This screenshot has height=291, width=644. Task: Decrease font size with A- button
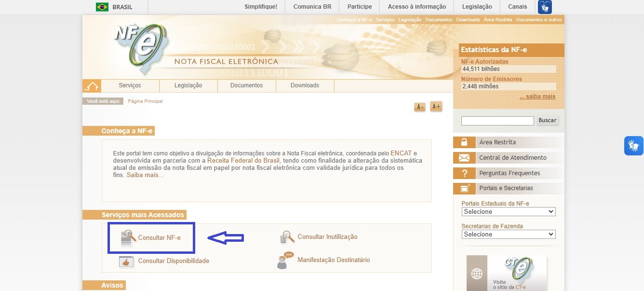pyautogui.click(x=420, y=107)
